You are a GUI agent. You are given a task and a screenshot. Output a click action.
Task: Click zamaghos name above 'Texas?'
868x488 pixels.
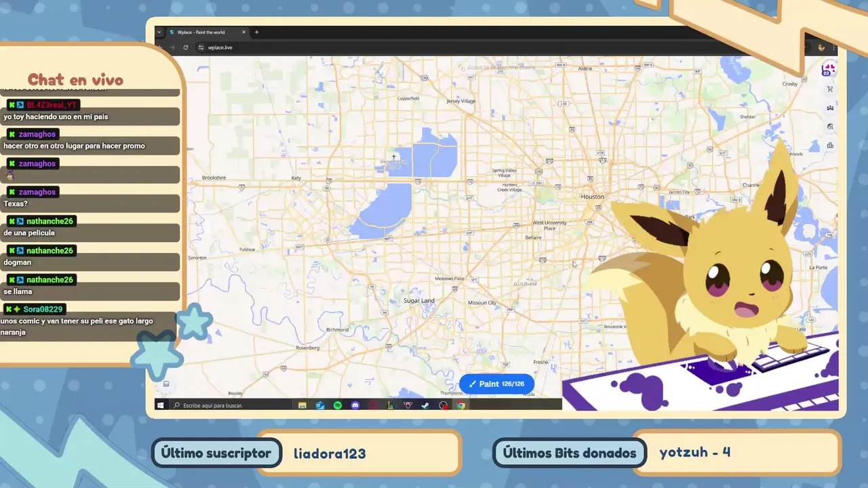(x=37, y=192)
